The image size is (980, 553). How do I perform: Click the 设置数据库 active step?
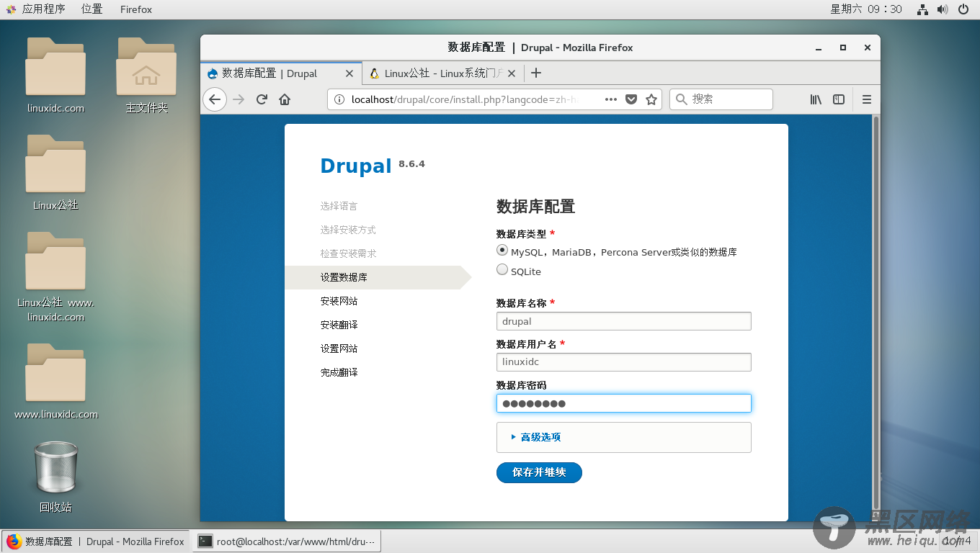[378, 277]
